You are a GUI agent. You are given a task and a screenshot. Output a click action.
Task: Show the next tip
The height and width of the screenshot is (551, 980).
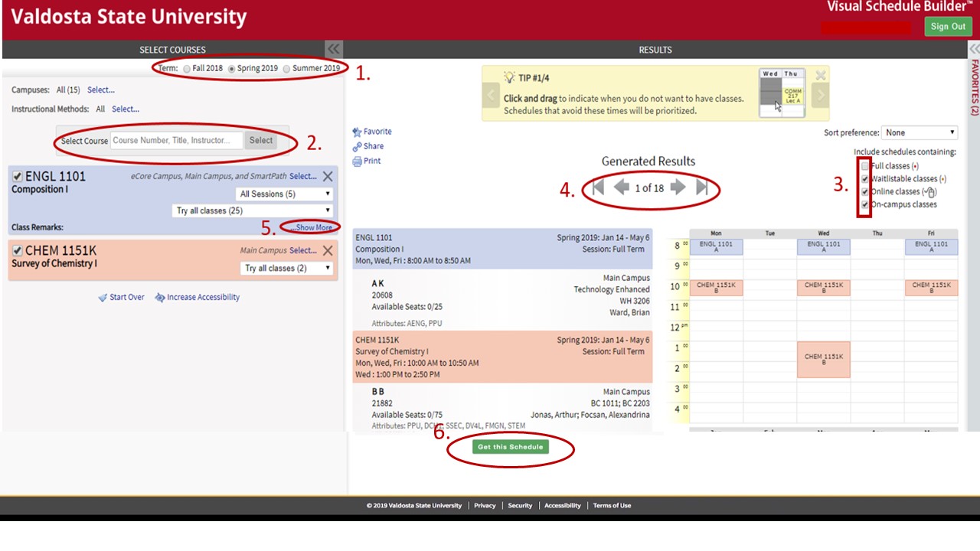point(820,95)
